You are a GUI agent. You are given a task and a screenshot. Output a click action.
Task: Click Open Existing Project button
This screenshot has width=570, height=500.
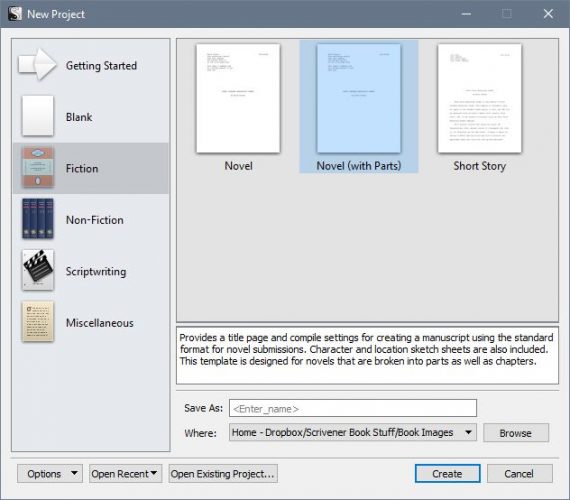click(x=223, y=473)
